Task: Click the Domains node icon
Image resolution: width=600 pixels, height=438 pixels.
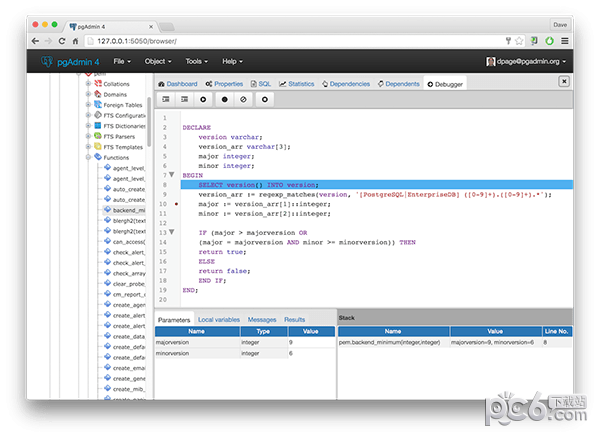Action: [98, 94]
